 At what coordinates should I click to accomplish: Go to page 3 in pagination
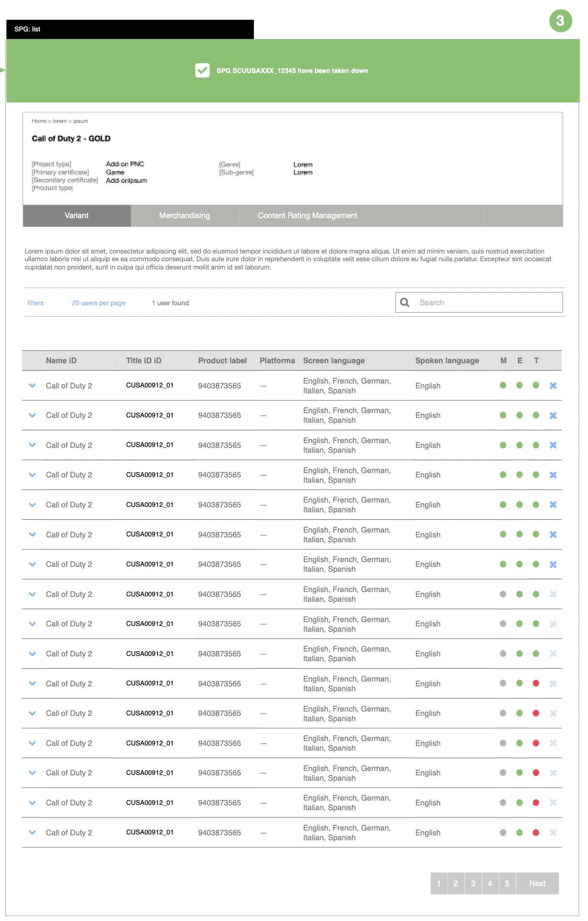(473, 883)
